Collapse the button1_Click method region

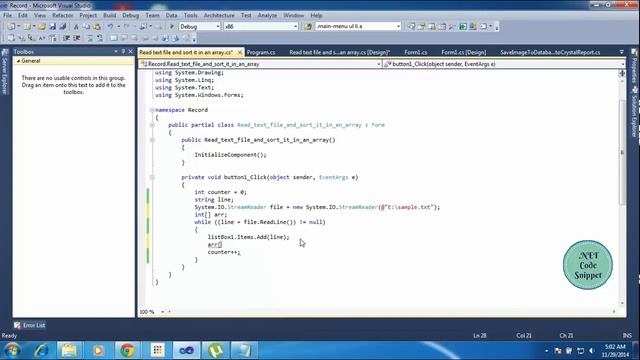152,178
